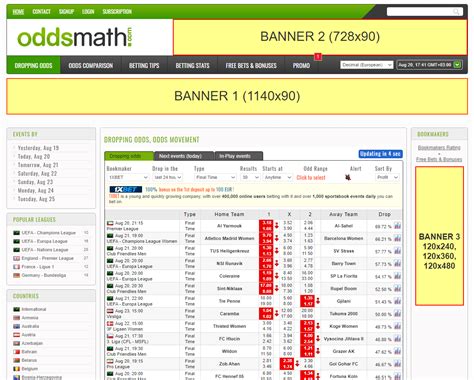Open chart icon for Caramba row
This screenshot has height=380, width=474.
pos(397,314)
